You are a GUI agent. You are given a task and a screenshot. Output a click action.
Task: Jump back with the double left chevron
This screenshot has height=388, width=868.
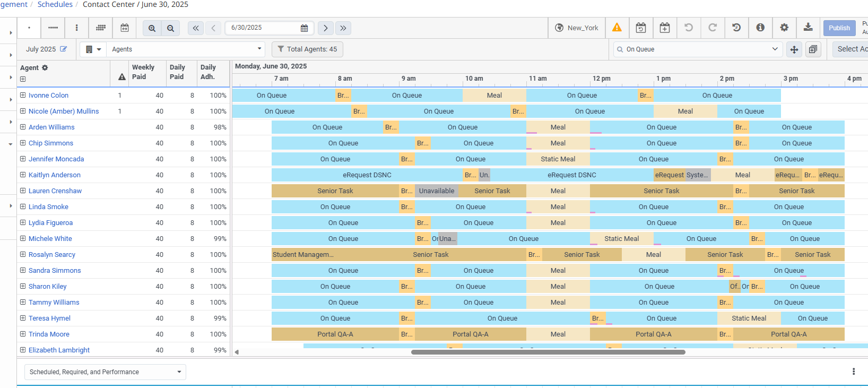[196, 28]
